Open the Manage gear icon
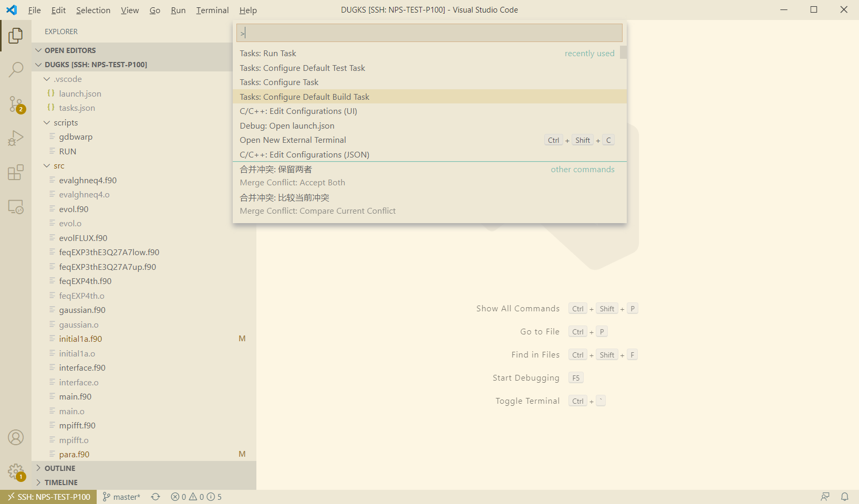859x504 pixels. click(16, 471)
